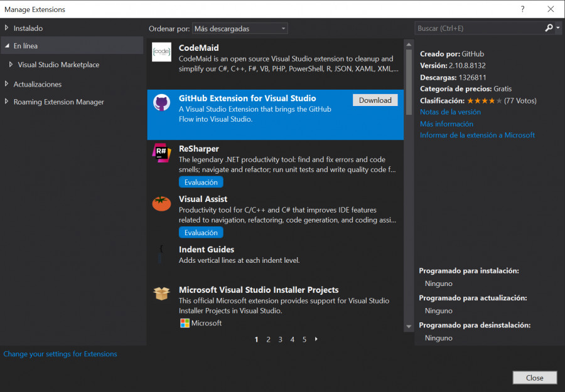Click the GitHub Octocat extension icon
The height and width of the screenshot is (392, 565).
[x=161, y=103]
